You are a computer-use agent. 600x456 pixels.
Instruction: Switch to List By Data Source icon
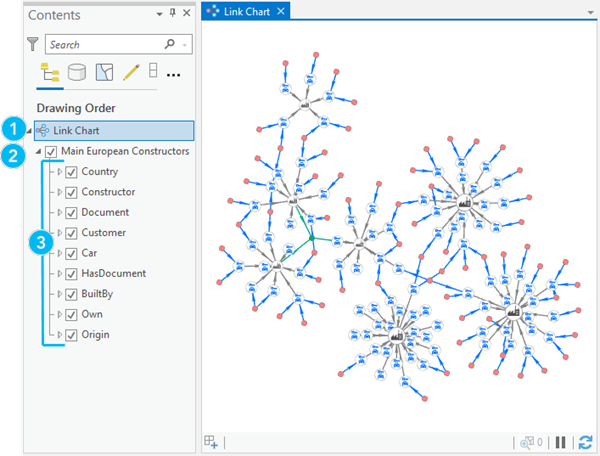click(76, 73)
